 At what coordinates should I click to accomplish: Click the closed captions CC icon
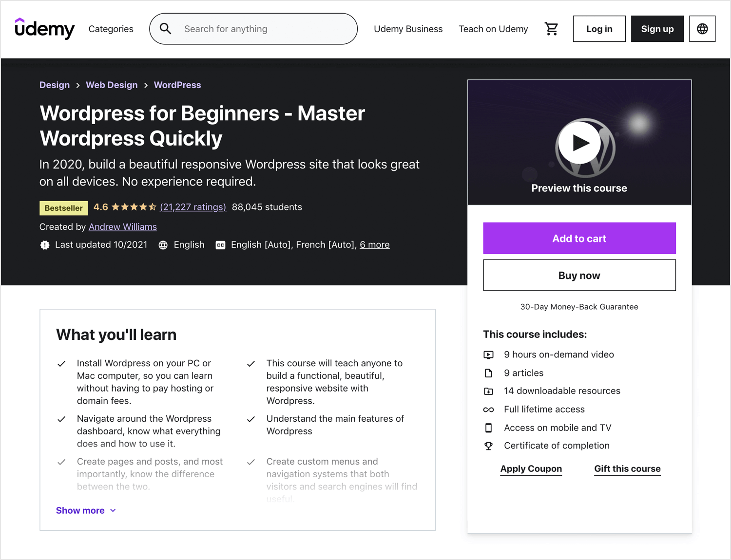(220, 245)
